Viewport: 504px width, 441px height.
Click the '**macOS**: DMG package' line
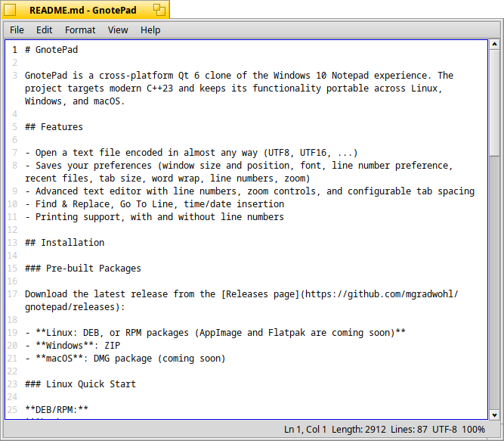(125, 359)
